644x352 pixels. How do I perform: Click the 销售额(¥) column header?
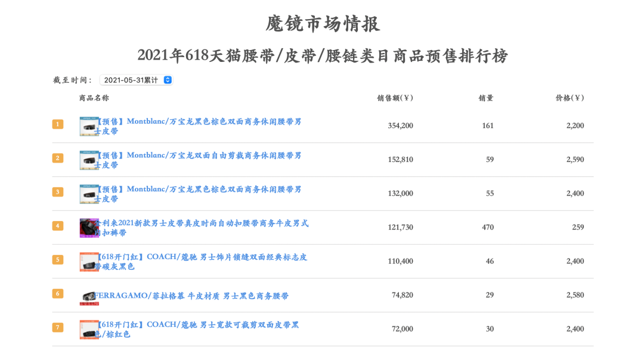point(395,98)
